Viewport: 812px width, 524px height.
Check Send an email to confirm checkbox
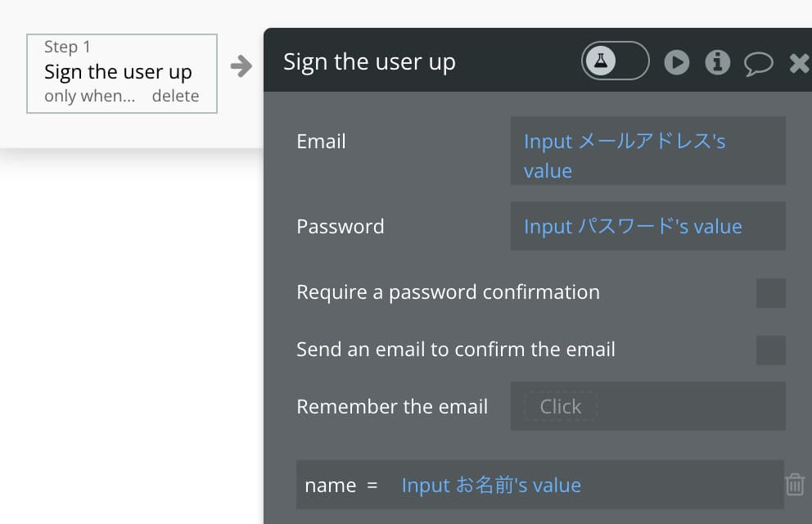[x=770, y=350]
